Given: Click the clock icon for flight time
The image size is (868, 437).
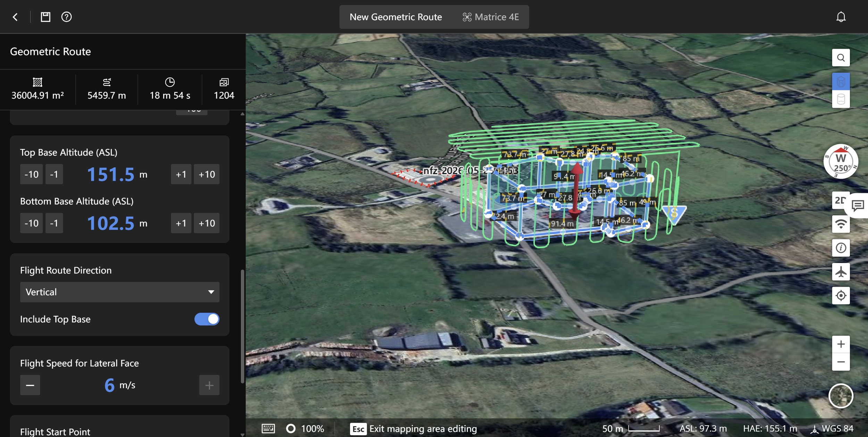Looking at the screenshot, I should click(170, 82).
